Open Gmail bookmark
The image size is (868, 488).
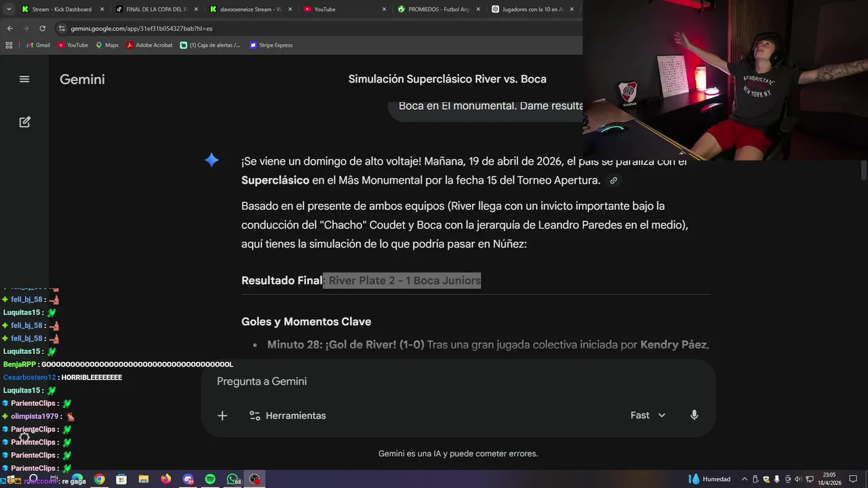tap(38, 45)
